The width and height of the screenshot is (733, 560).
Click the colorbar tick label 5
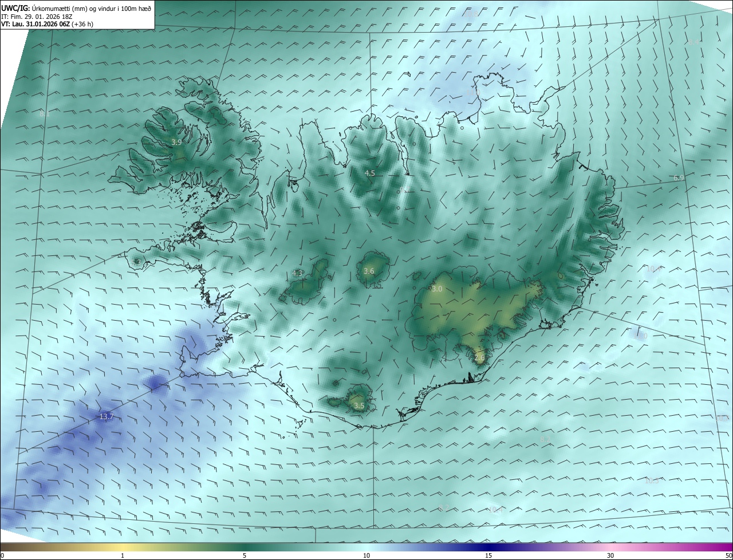pyautogui.click(x=245, y=555)
